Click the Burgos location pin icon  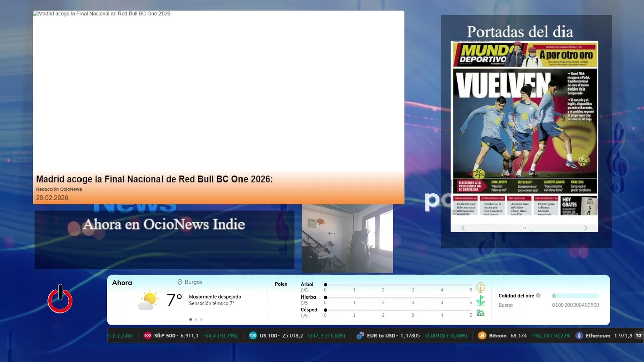[180, 282]
